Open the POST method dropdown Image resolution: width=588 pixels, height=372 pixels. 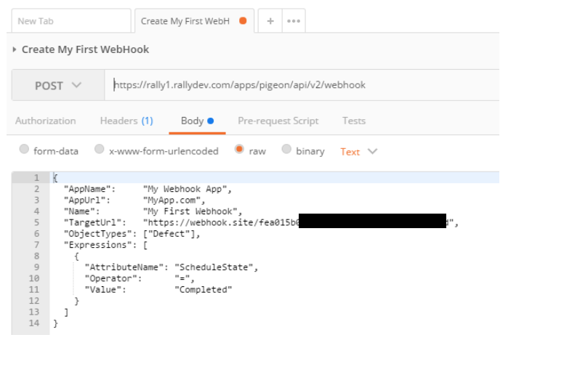click(x=58, y=86)
